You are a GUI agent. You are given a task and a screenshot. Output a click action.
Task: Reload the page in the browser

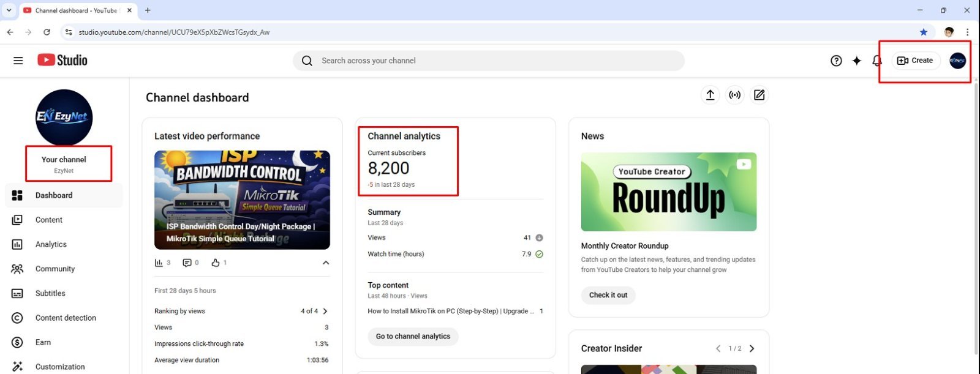(x=47, y=32)
